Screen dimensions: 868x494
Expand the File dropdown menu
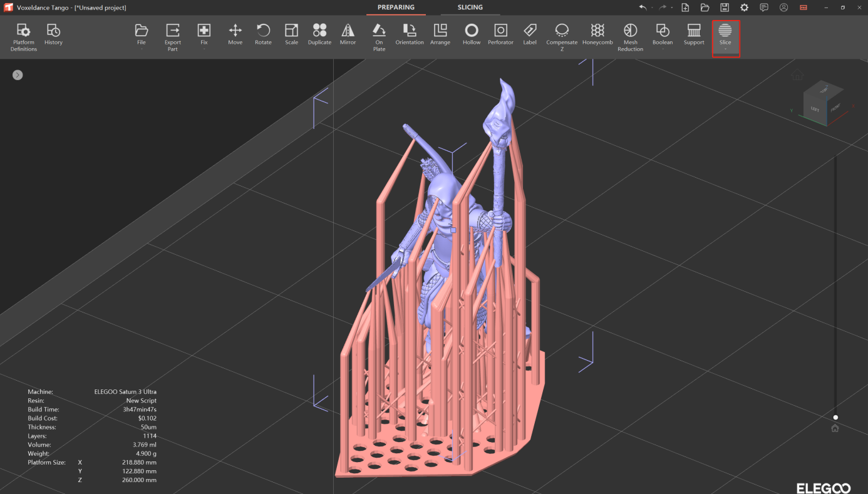point(142,36)
